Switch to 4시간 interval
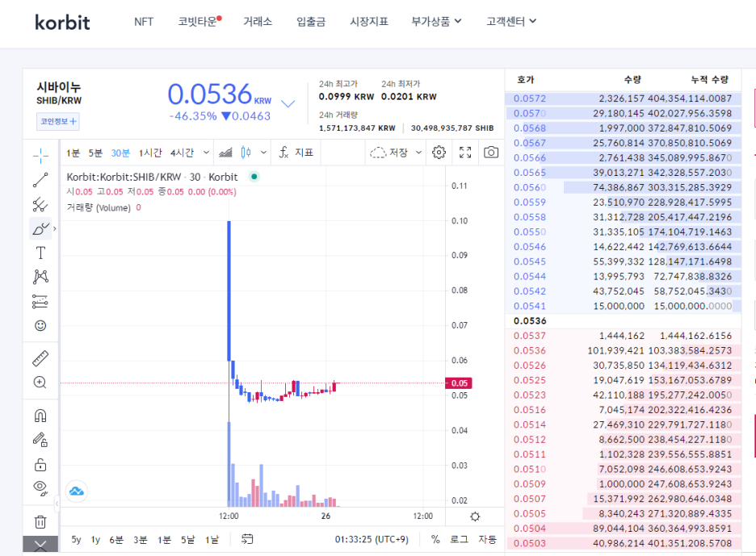This screenshot has height=556, width=756. coord(183,153)
